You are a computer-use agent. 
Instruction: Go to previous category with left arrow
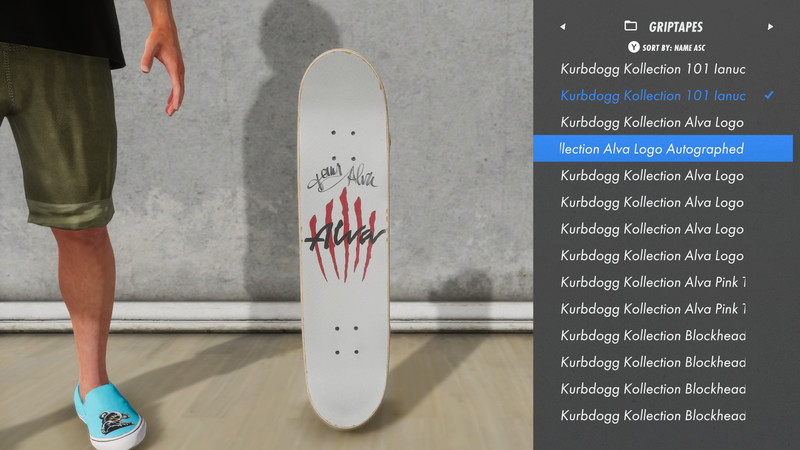(x=562, y=27)
